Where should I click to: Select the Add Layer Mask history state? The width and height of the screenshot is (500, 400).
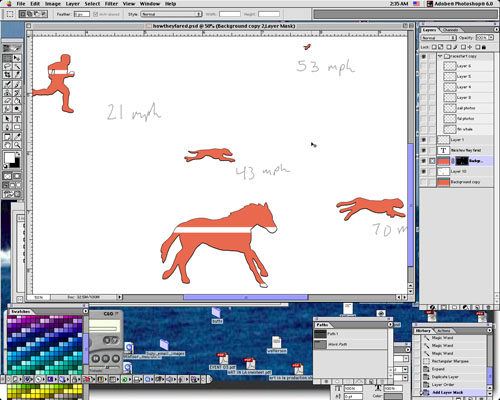click(448, 392)
